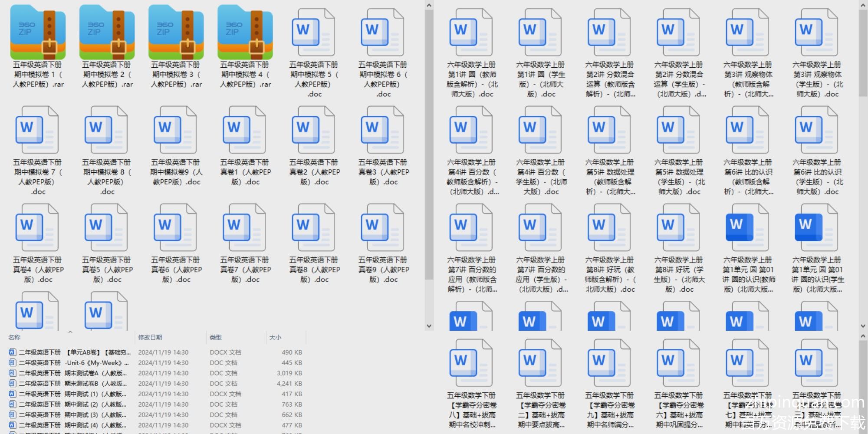
Task: Sort file list by 大小 column header
Action: (275, 337)
